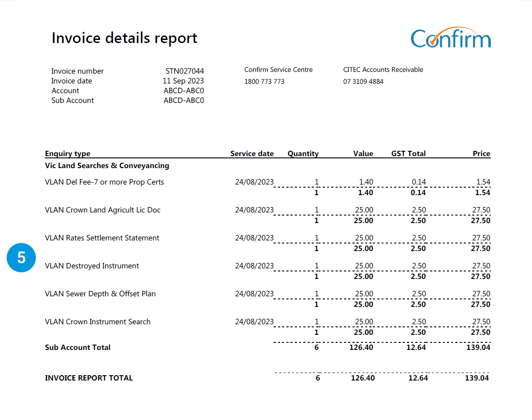
Task: Click the Sub Account Total label
Action: pos(78,347)
